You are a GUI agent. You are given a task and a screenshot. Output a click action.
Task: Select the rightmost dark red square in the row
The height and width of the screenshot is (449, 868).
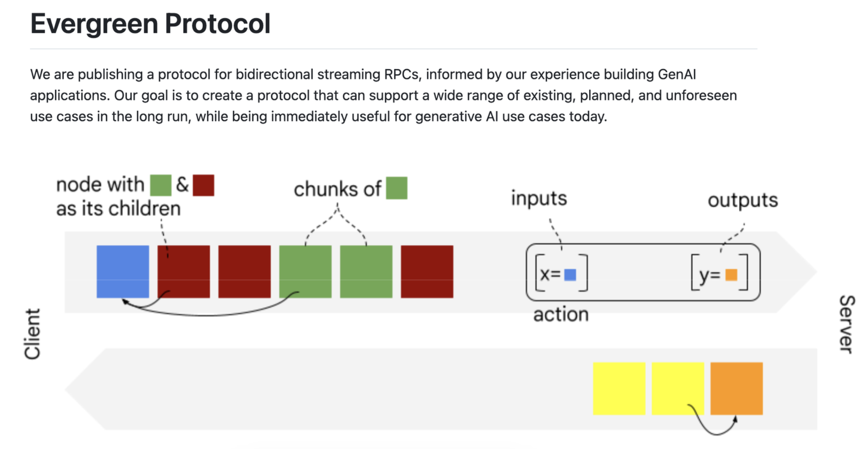[427, 271]
